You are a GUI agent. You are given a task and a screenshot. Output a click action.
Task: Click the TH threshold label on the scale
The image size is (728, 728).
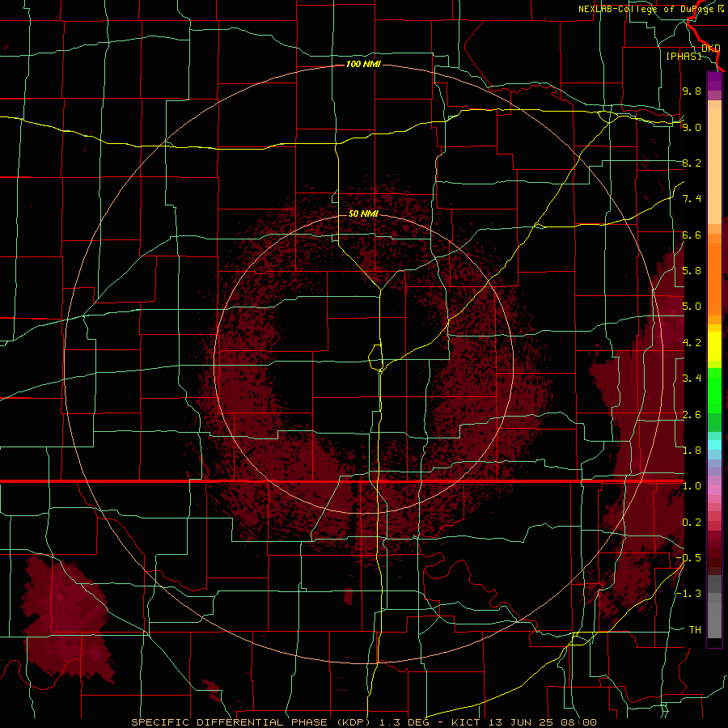(695, 630)
